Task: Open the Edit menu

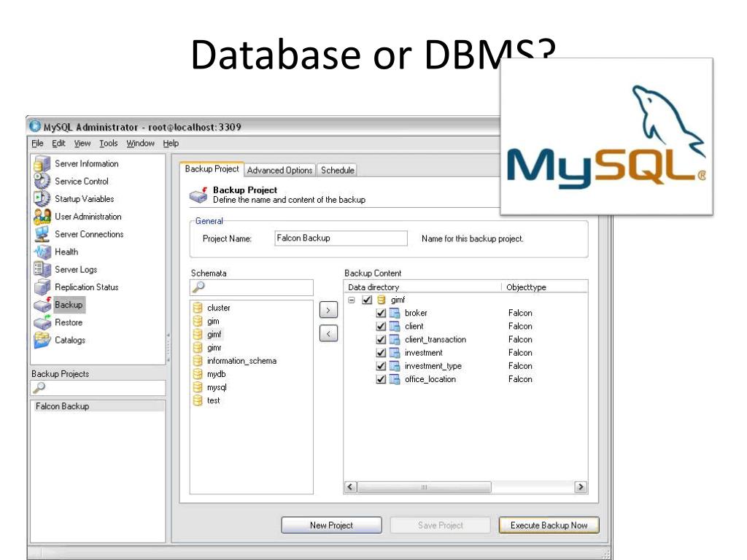Action: pyautogui.click(x=58, y=144)
